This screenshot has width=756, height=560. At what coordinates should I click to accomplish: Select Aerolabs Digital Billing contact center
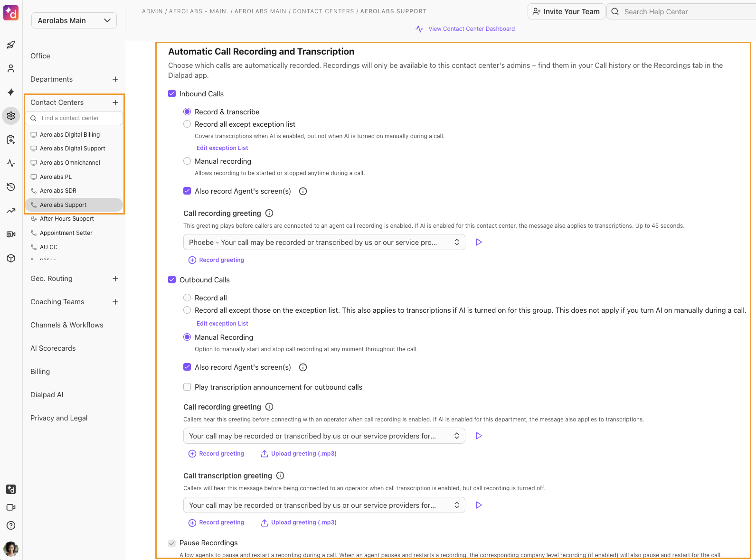pos(70,135)
